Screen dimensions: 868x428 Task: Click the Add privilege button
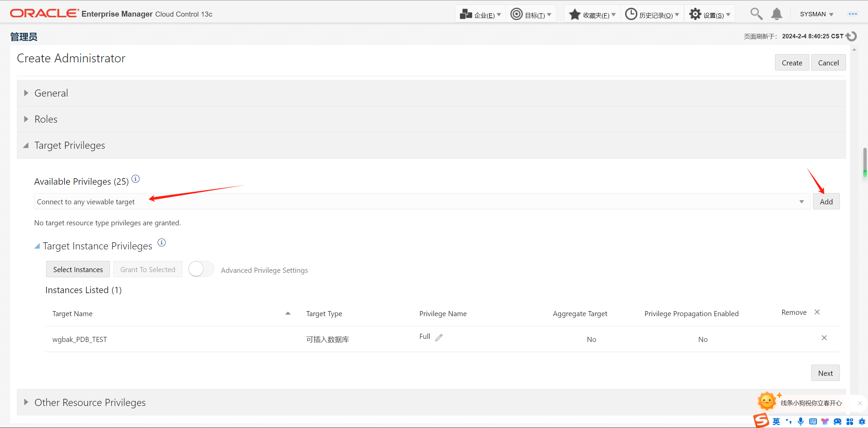(826, 202)
